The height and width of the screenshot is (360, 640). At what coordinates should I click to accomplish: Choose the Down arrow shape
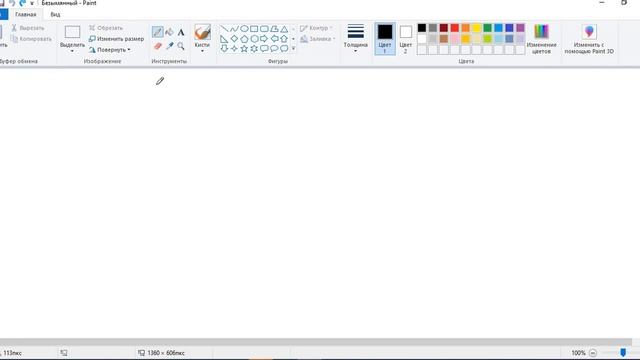(x=224, y=49)
